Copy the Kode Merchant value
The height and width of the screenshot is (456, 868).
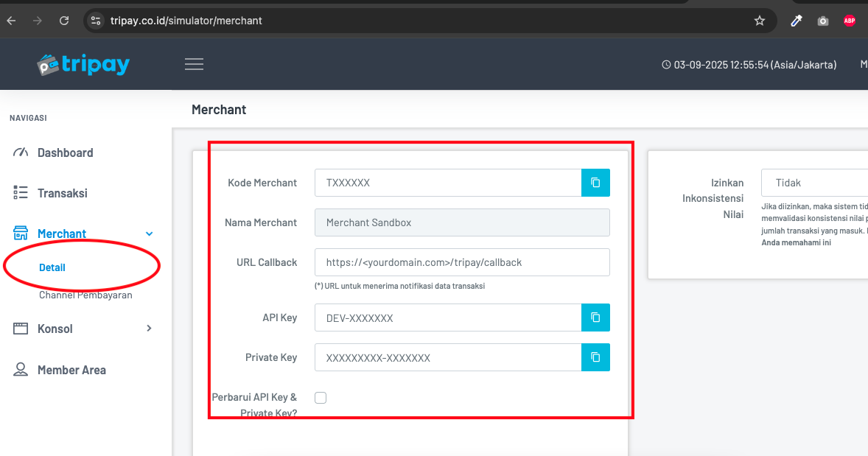[x=595, y=183]
